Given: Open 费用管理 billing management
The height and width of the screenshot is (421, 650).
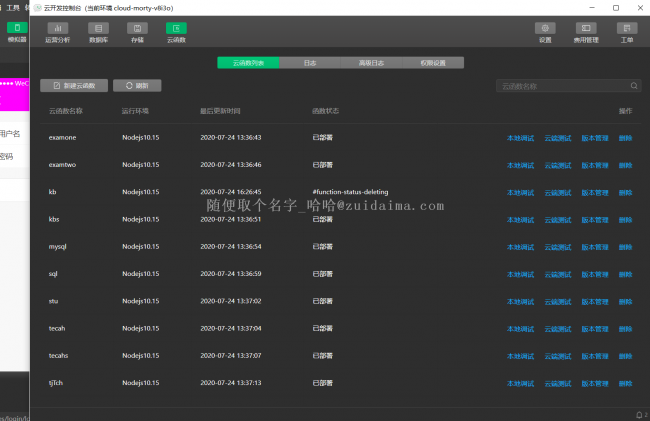Looking at the screenshot, I should [585, 32].
